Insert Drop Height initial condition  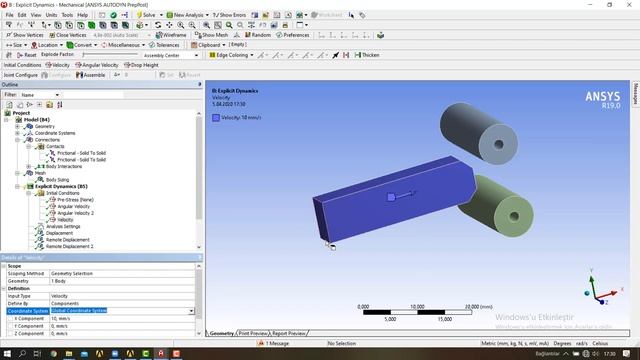click(x=141, y=65)
